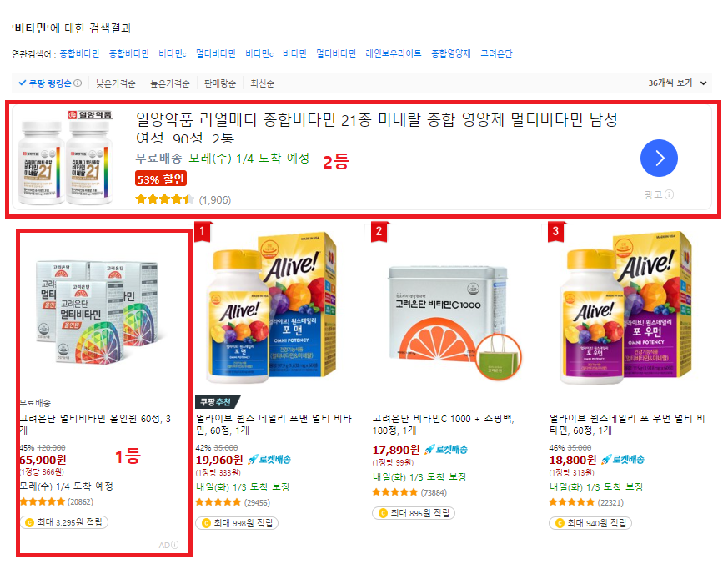
Task: Click the blue arrow button on banner ad
Action: (658, 158)
